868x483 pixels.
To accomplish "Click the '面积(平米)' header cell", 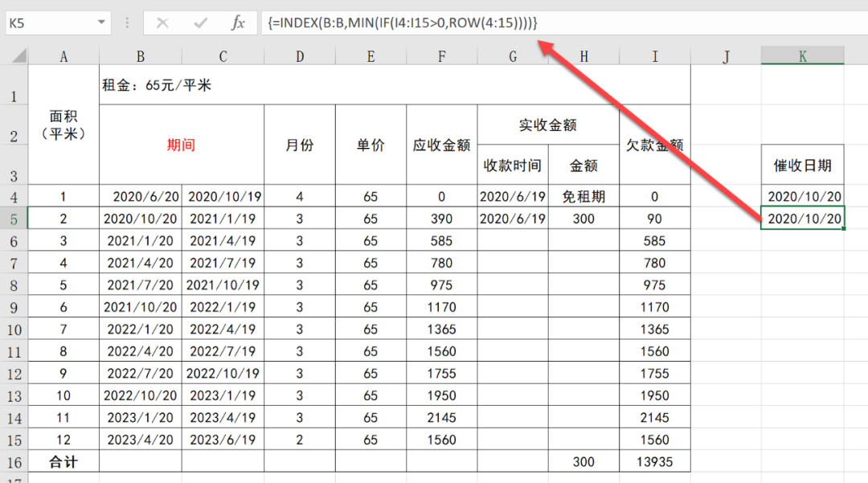I will 63,125.
